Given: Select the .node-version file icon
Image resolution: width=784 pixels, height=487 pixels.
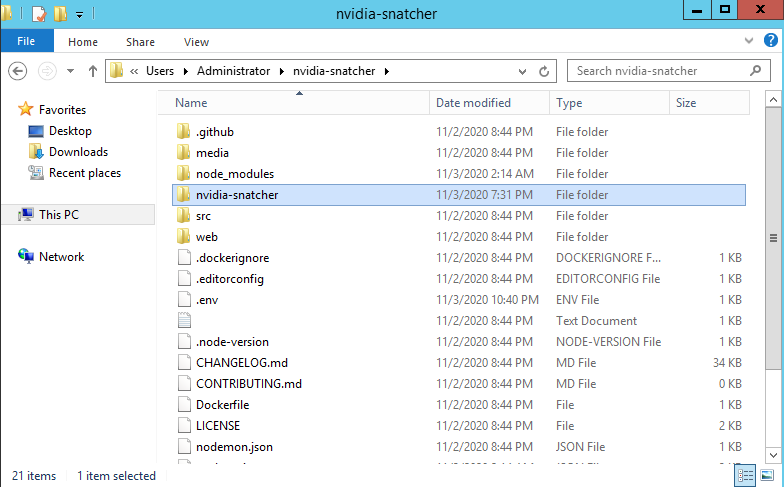Looking at the screenshot, I should (x=184, y=342).
